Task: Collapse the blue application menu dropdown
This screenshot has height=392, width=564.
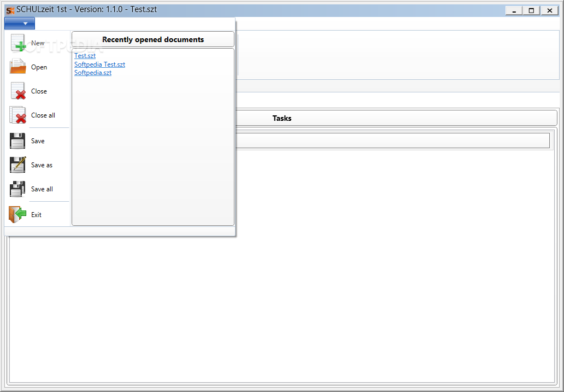Action: tap(20, 24)
